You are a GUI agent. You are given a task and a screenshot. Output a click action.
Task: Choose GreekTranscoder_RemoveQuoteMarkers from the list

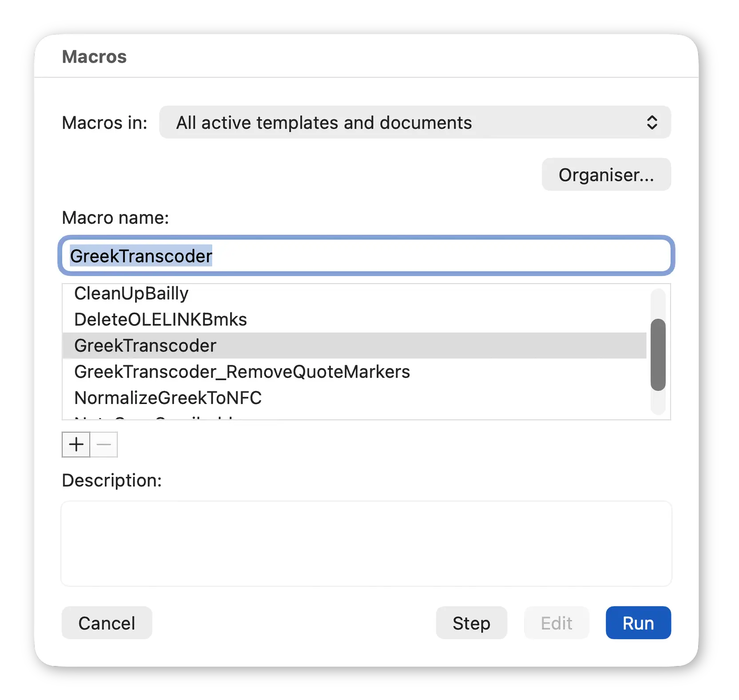(242, 372)
